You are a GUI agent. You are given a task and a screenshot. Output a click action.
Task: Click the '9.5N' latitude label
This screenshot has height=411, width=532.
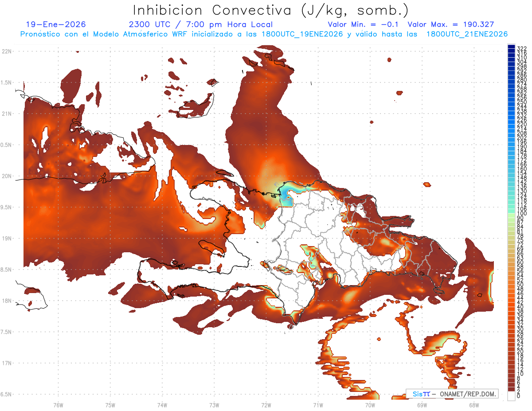tap(6, 207)
